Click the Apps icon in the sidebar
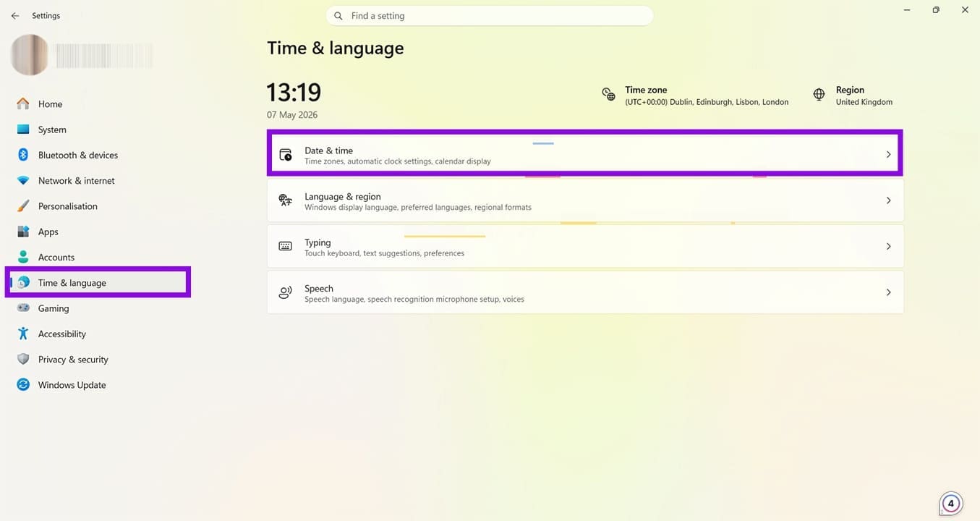980x521 pixels. coord(23,232)
